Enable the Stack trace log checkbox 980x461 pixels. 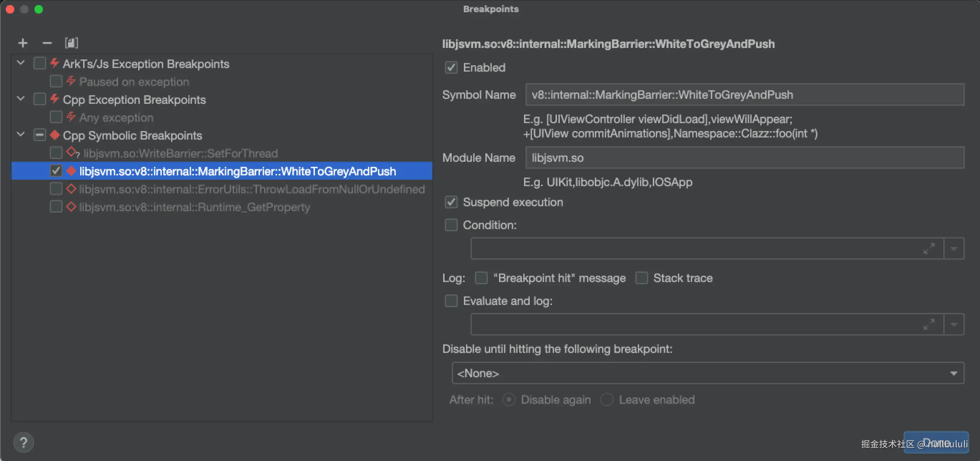coord(641,278)
